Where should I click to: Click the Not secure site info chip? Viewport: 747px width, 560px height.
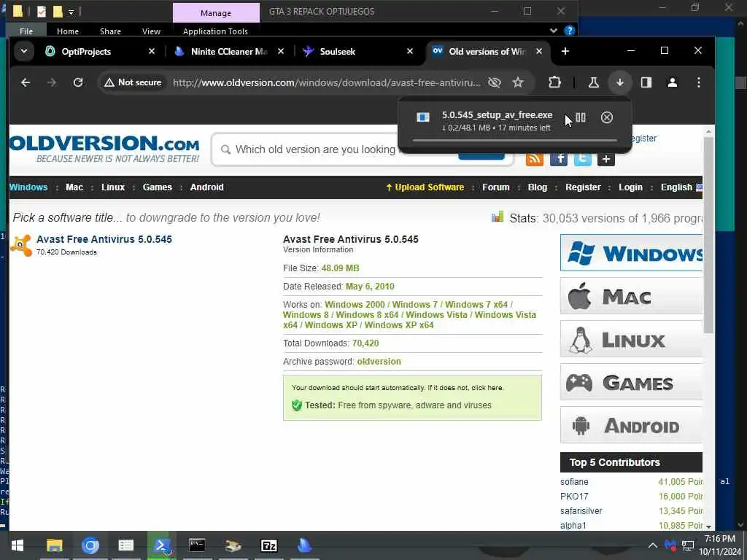(133, 82)
